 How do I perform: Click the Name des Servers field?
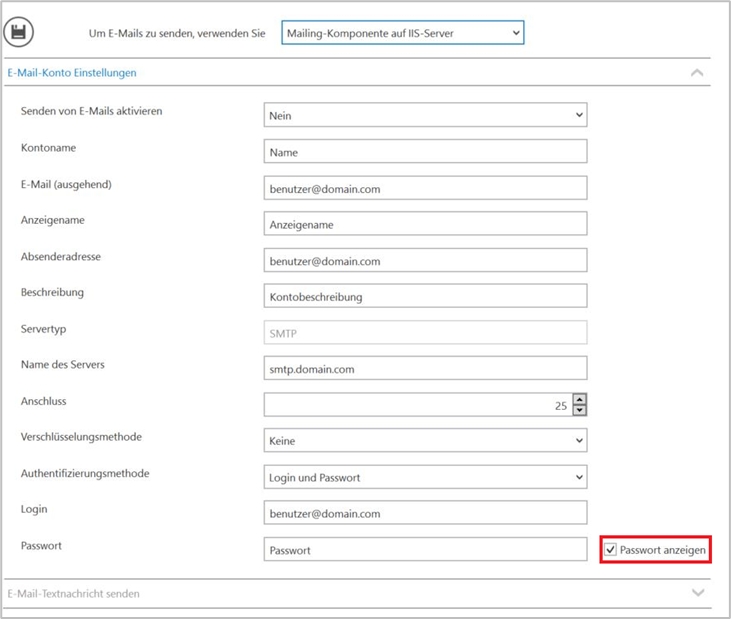pos(425,368)
